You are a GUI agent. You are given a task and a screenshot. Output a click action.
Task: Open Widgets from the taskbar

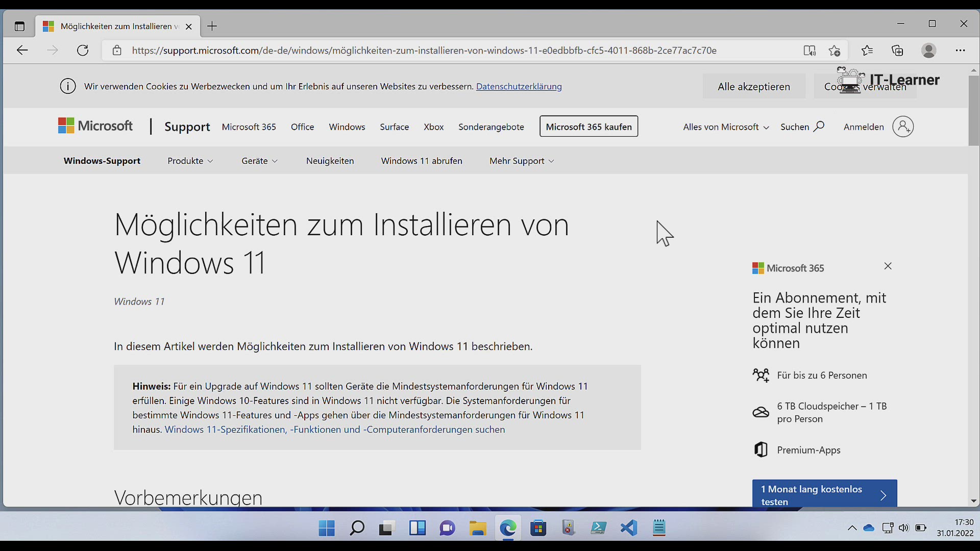417,528
